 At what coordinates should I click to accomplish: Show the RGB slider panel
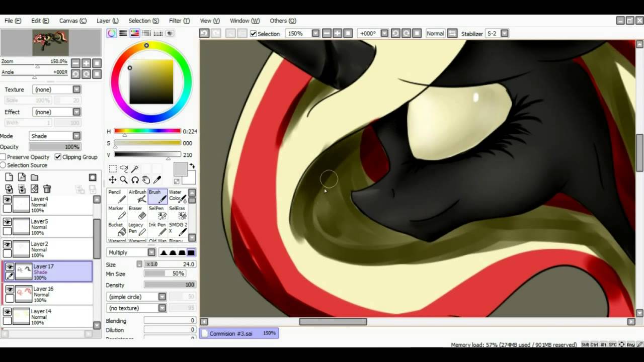(123, 33)
